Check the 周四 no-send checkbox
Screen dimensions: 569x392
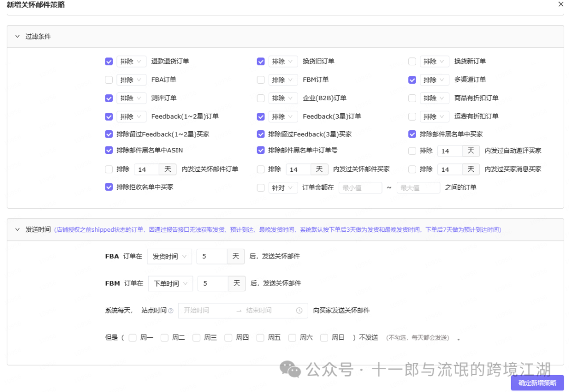point(228,338)
